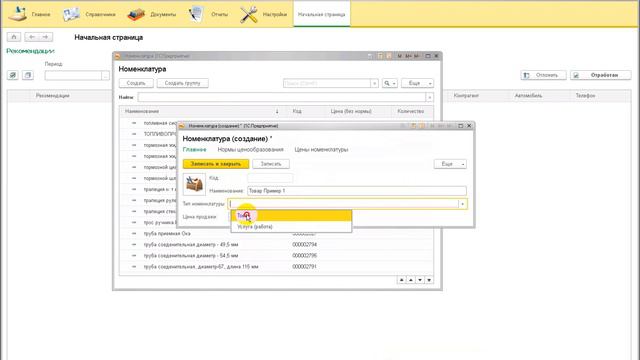Open Еще menu in Номенклатура list window
This screenshot has width=640, height=360.
(x=417, y=83)
